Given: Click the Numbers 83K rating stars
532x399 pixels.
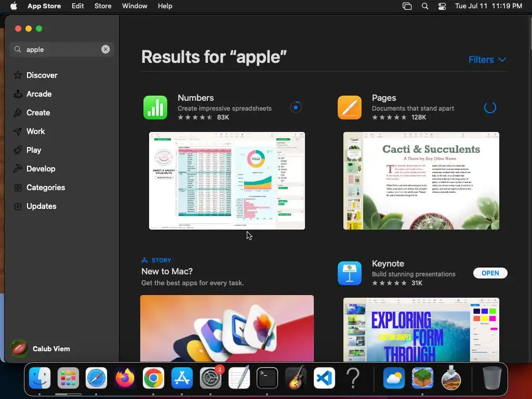Looking at the screenshot, I should 195,117.
